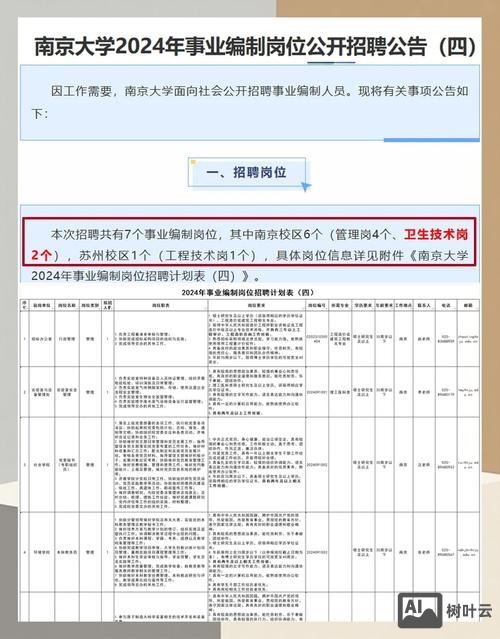Click the 工作地点 column header
This screenshot has width=500, height=639.
click(x=403, y=305)
